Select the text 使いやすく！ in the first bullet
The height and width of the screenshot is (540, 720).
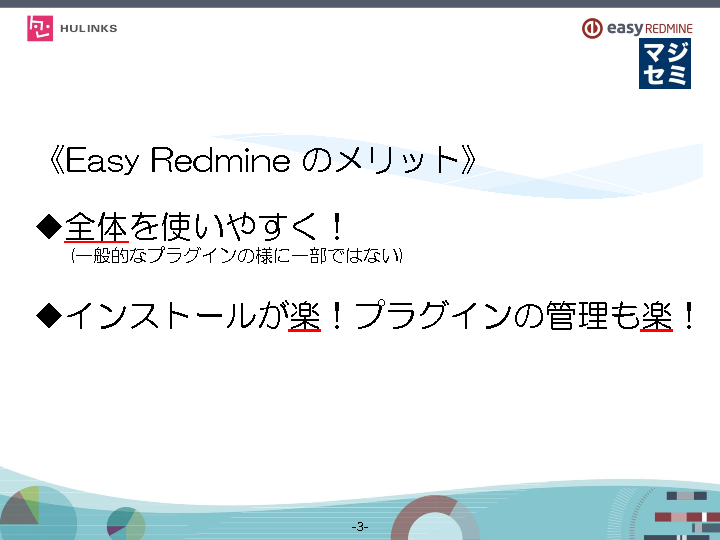point(239,226)
